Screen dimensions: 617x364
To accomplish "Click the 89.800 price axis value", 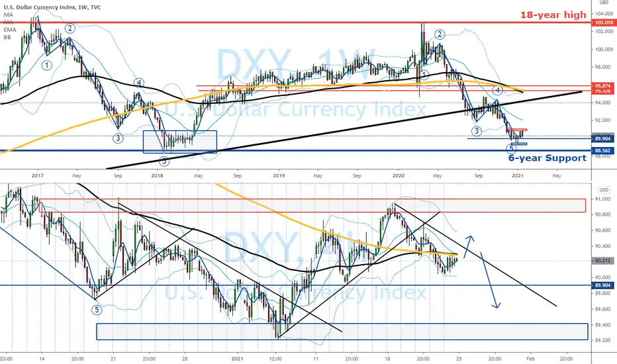I will pyautogui.click(x=604, y=293).
